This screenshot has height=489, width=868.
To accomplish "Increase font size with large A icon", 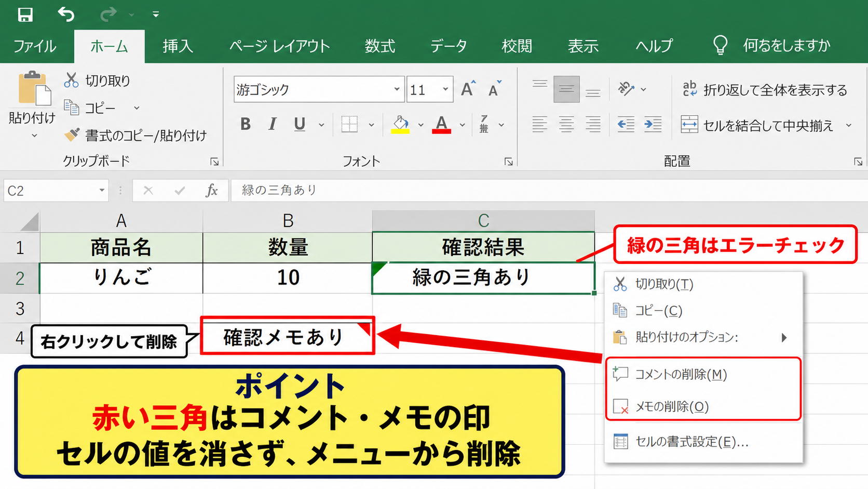I will point(468,89).
